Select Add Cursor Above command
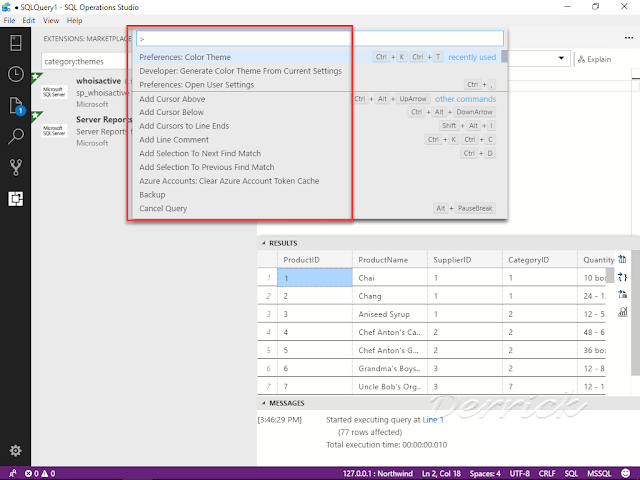This screenshot has height=480, width=640. (317, 99)
